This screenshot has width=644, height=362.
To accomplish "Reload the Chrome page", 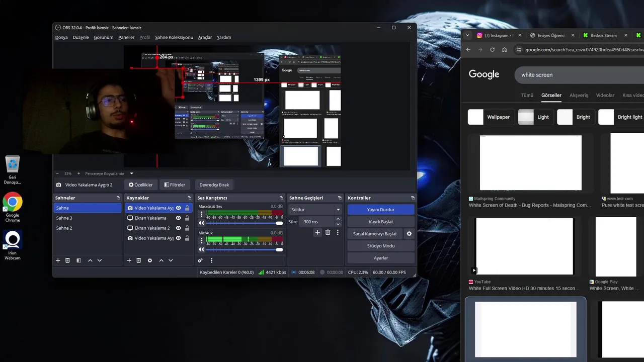I will 492,50.
